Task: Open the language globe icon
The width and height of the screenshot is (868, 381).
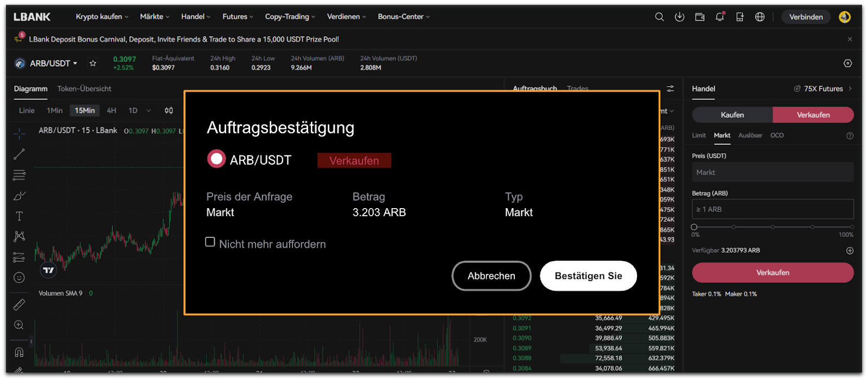Action: pos(760,17)
